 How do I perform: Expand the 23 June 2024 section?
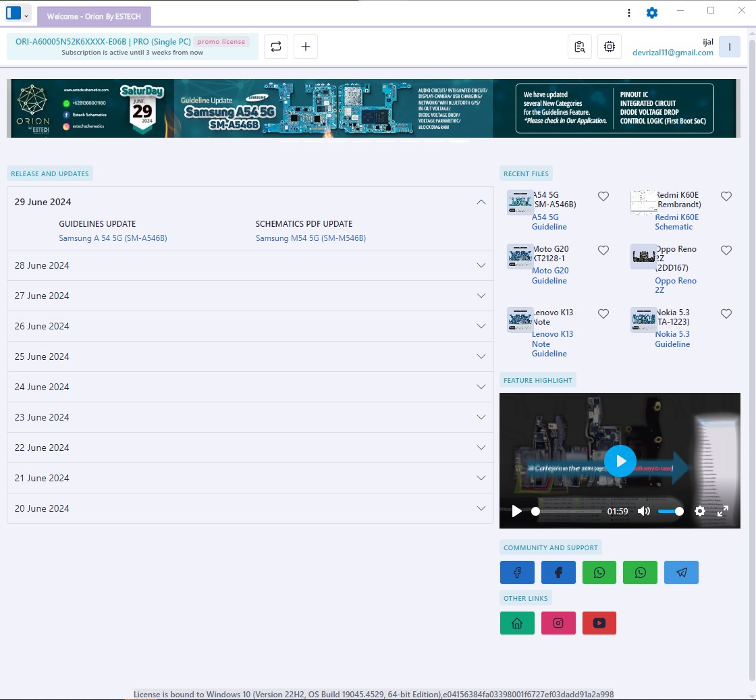pos(250,417)
